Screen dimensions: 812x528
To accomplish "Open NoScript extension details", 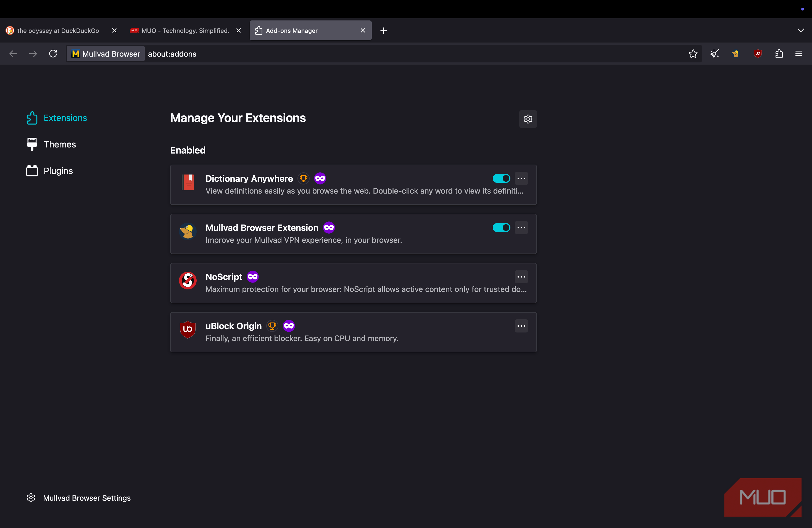I will tap(223, 277).
